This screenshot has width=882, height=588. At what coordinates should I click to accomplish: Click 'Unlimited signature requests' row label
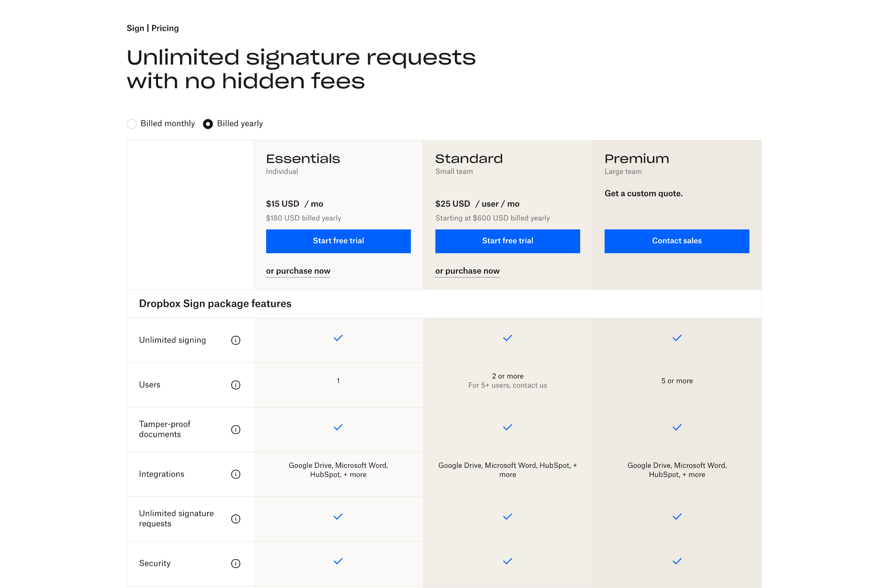[x=176, y=519]
